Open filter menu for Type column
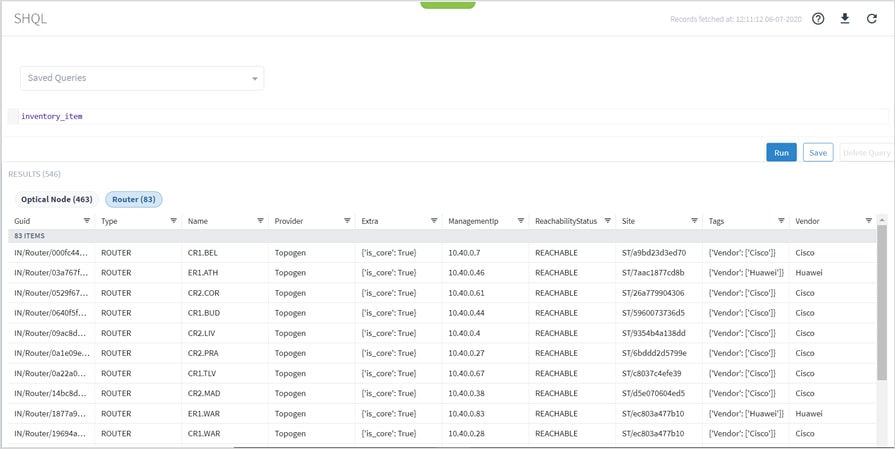Image resolution: width=895 pixels, height=449 pixels. coord(174,221)
